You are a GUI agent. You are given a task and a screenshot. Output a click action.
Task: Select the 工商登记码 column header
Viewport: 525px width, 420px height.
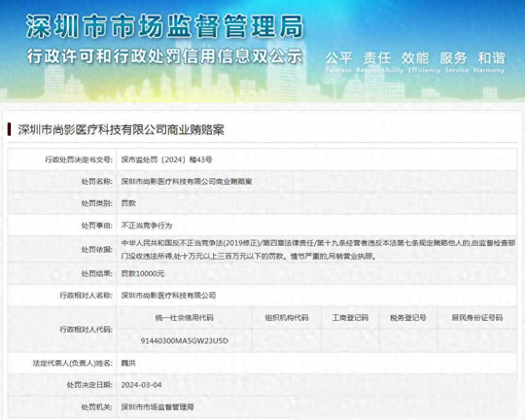click(350, 318)
